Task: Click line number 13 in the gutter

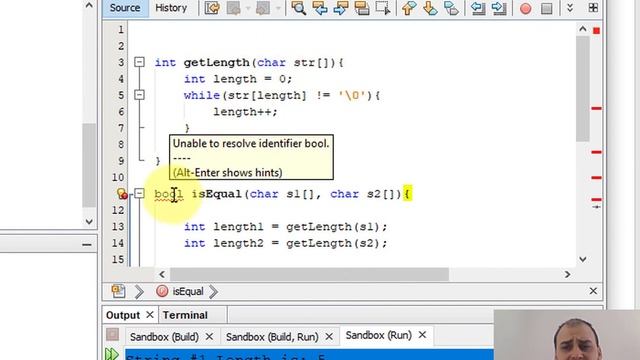Action: click(118, 227)
